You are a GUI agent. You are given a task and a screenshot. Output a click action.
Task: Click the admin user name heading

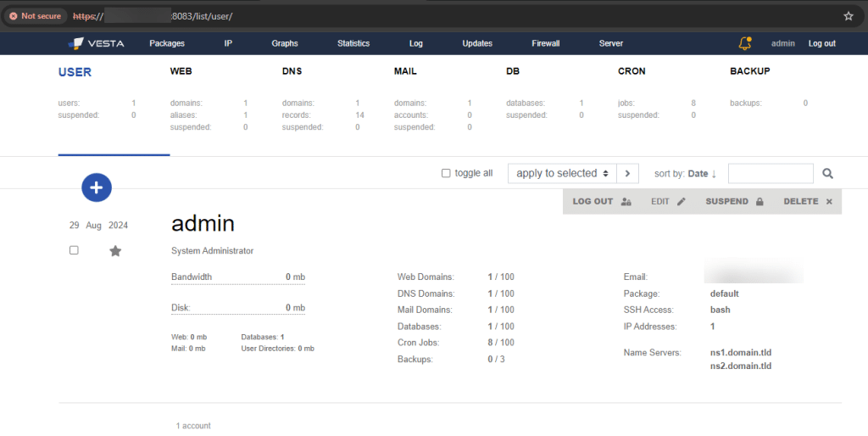203,223
